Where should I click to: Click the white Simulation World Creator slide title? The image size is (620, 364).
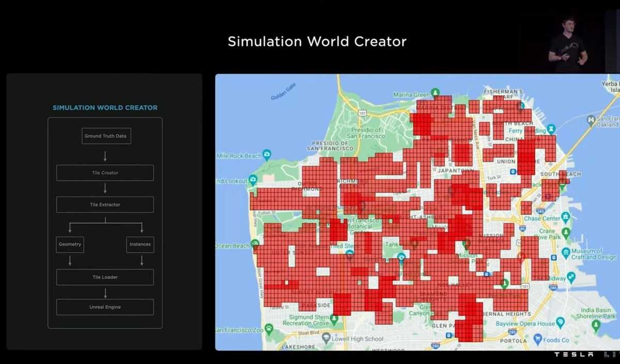(317, 42)
